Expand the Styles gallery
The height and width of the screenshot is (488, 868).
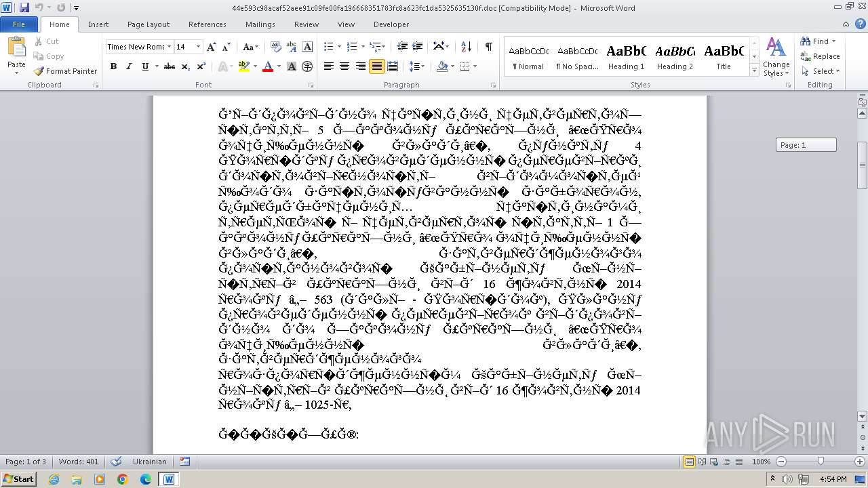pos(754,70)
